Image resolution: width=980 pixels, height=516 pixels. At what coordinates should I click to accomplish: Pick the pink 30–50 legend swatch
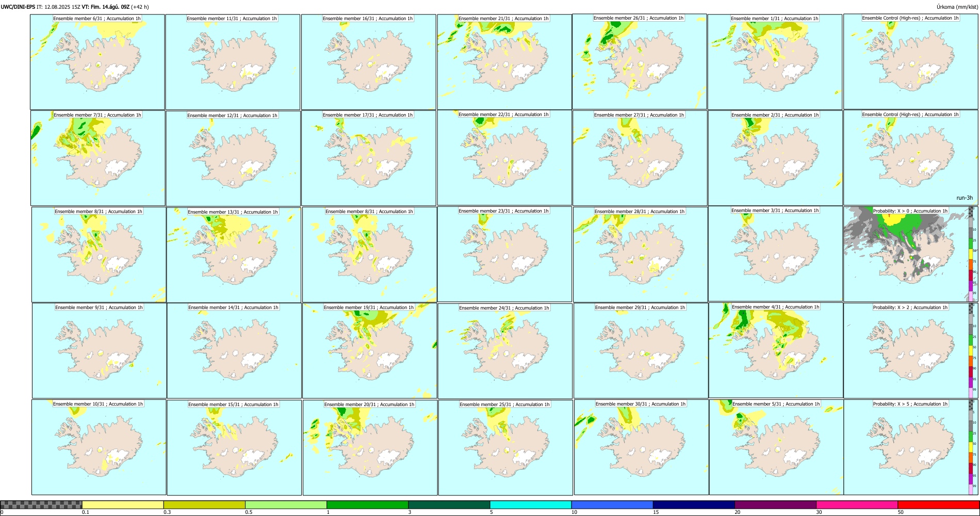coord(857,505)
